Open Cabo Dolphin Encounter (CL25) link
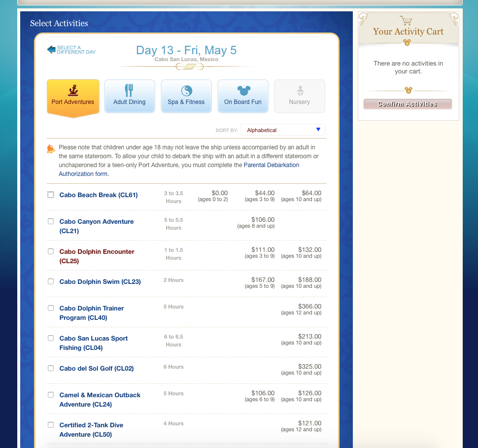Viewport: 478px width, 448px height. (97, 256)
